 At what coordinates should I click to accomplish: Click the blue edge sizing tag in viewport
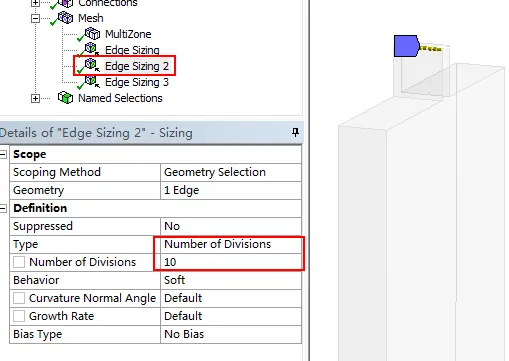tap(406, 46)
